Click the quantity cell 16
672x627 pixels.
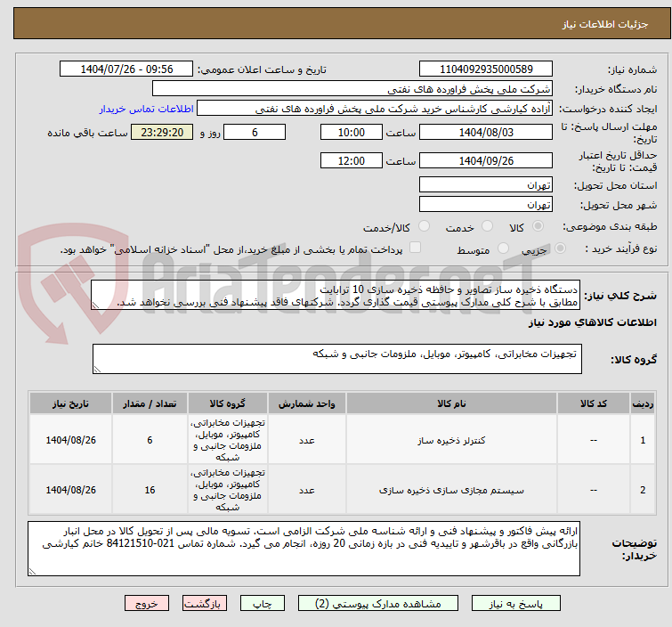(x=150, y=490)
